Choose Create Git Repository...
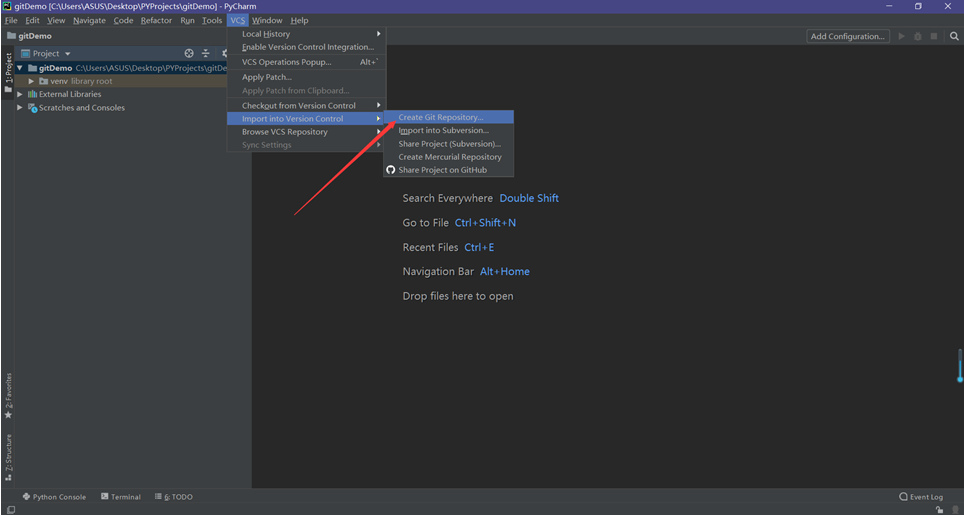Screen dimensions: 964x515 pyautogui.click(x=448, y=117)
